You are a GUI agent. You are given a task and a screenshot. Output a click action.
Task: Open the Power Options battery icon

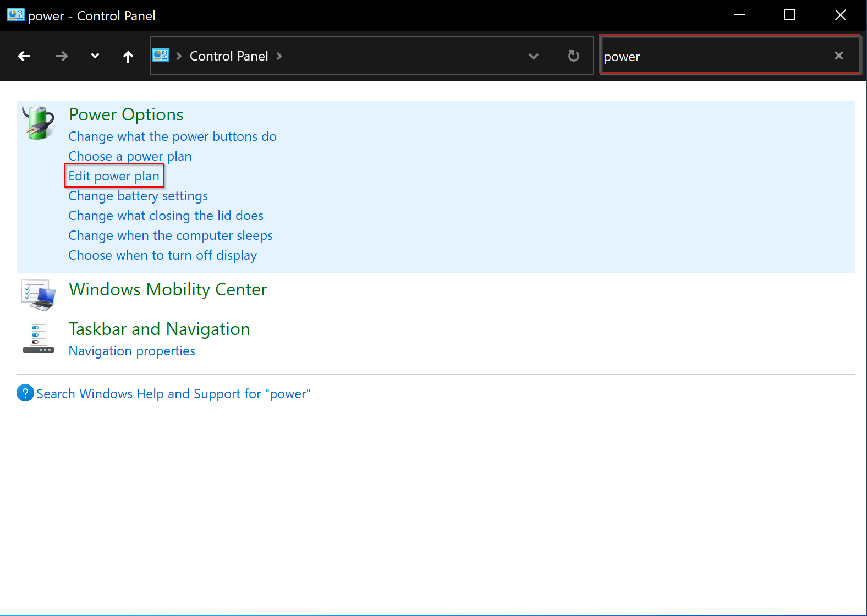click(39, 122)
